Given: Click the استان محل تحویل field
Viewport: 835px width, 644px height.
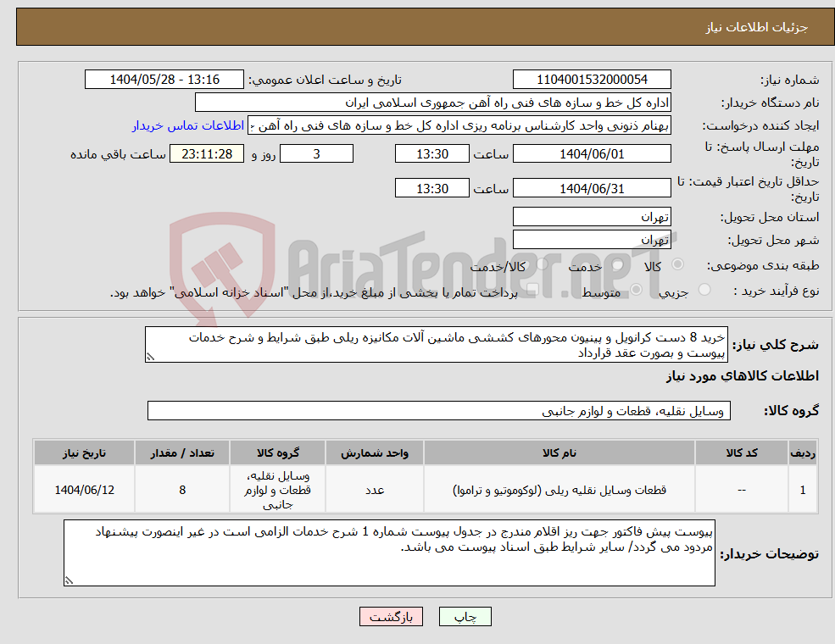Looking at the screenshot, I should [592, 217].
